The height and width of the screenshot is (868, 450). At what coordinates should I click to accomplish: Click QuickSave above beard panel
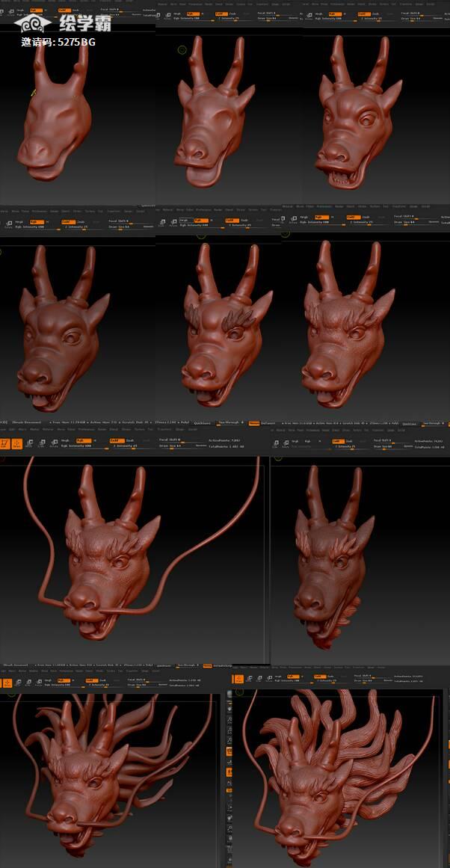(410, 424)
